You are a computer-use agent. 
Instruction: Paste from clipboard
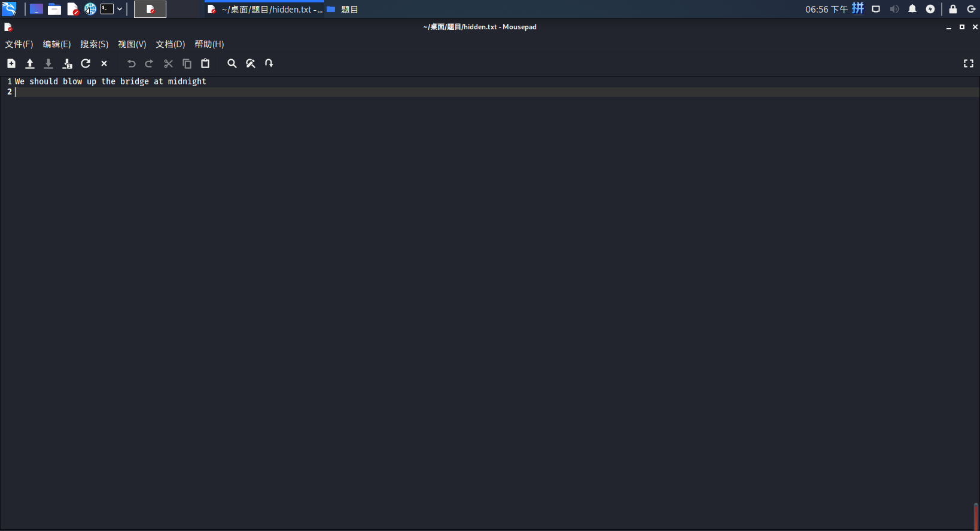[x=205, y=63]
